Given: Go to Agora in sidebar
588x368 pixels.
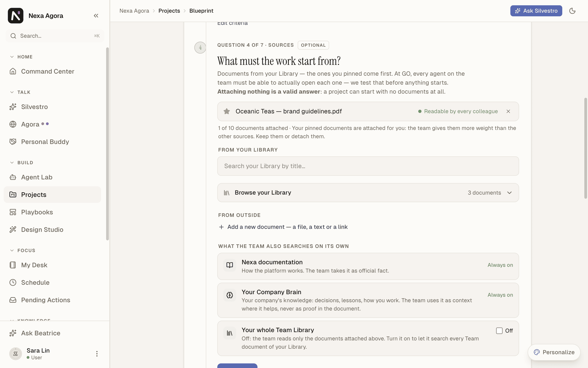Looking at the screenshot, I should [52, 124].
